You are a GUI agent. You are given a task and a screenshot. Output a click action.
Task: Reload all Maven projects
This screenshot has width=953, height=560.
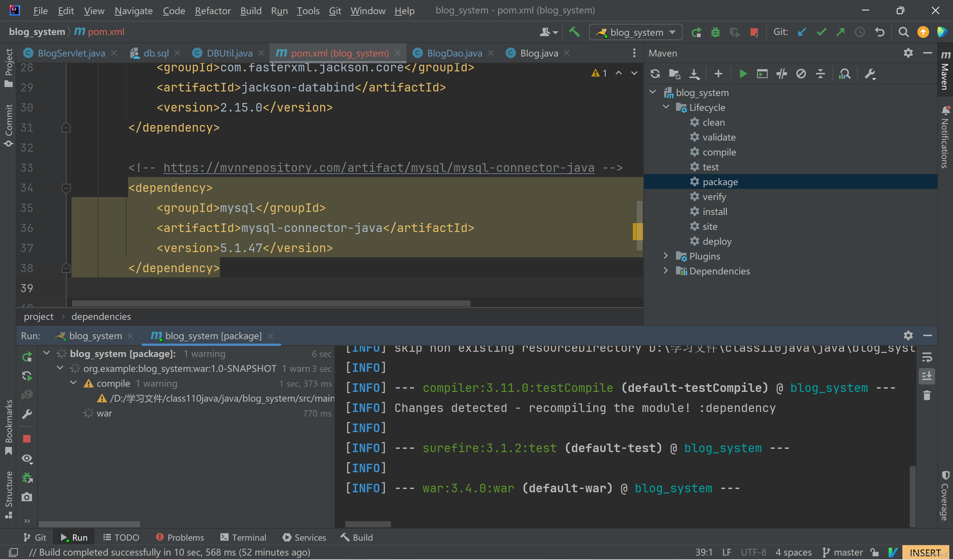point(655,74)
